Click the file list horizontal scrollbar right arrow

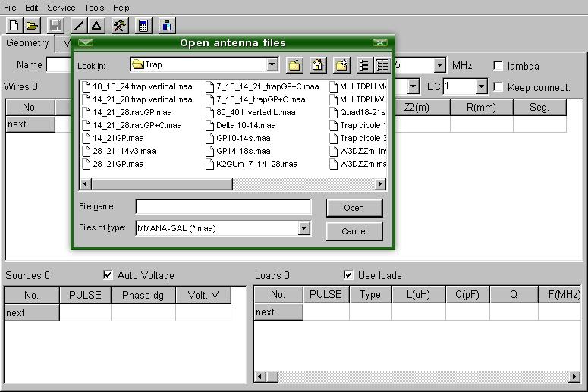pos(380,184)
